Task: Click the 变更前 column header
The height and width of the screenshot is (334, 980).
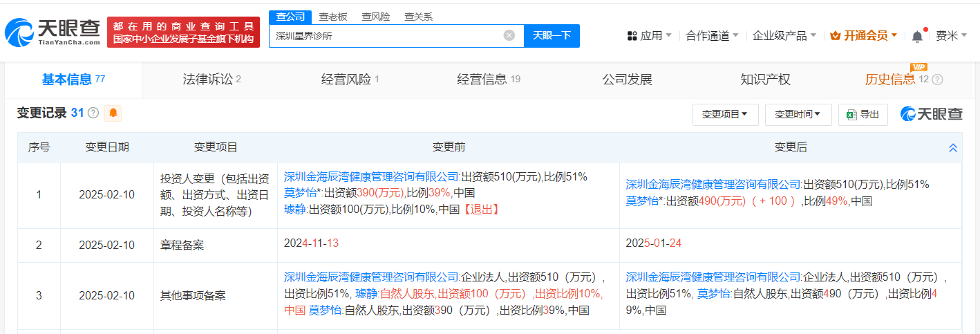Action: [449, 147]
